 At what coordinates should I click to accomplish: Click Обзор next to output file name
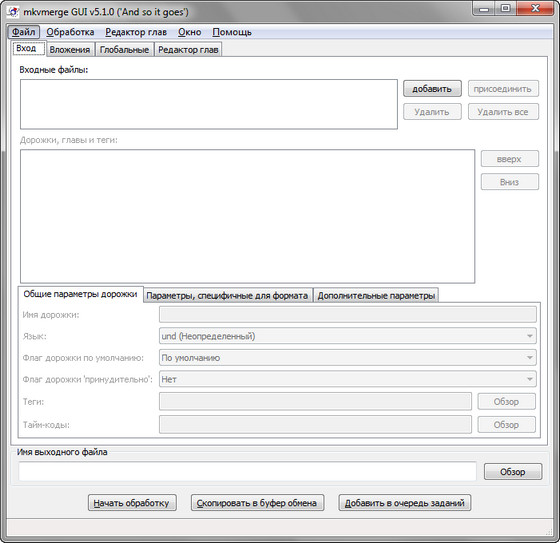pos(513,472)
